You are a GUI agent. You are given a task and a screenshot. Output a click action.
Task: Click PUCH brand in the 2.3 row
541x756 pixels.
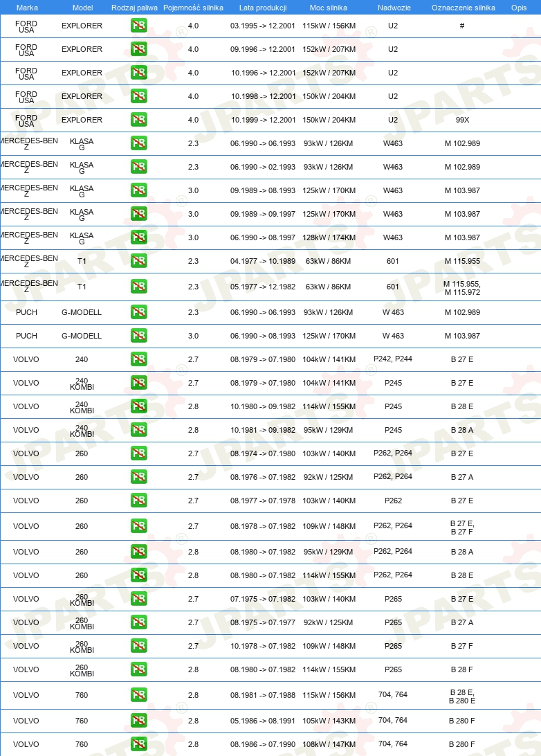[x=26, y=312]
